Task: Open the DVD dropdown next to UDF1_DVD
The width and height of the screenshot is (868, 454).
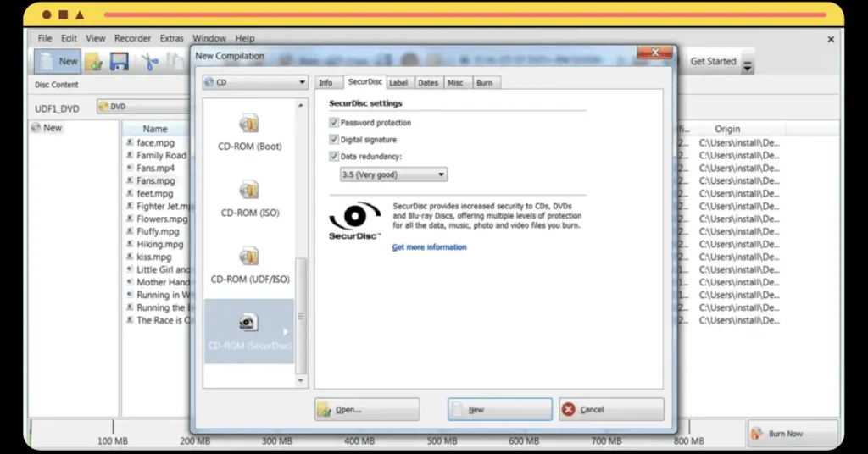Action: [144, 107]
